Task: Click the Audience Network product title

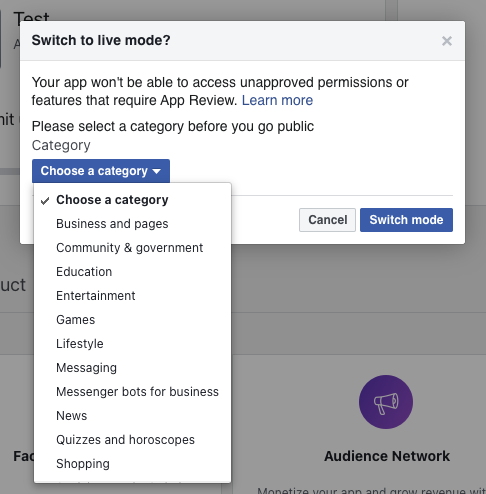Action: (387, 456)
